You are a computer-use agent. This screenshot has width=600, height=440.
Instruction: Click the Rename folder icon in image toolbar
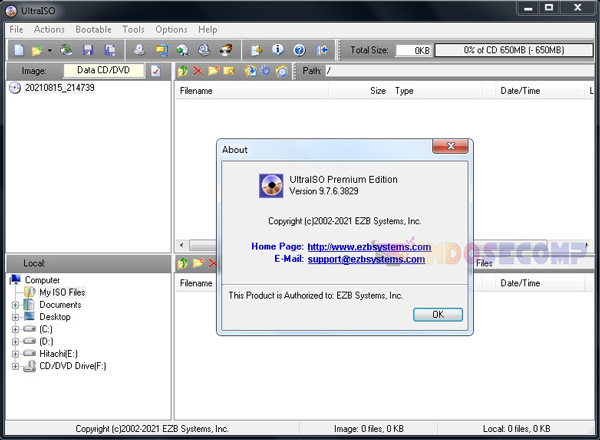click(229, 71)
